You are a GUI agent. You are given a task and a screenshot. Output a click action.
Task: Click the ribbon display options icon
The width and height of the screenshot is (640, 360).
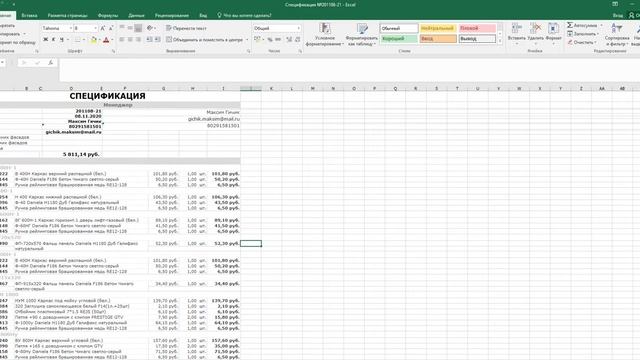pyautogui.click(x=615, y=4)
